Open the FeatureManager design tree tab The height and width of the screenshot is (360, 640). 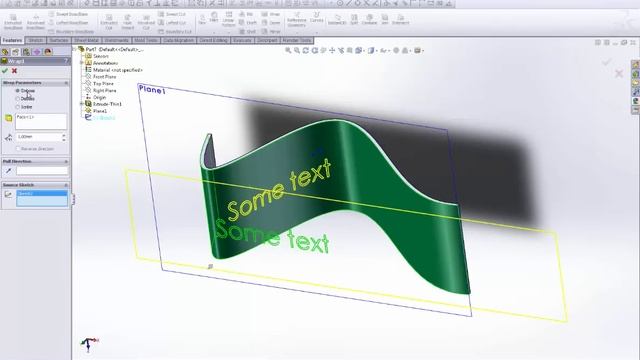click(x=5, y=52)
